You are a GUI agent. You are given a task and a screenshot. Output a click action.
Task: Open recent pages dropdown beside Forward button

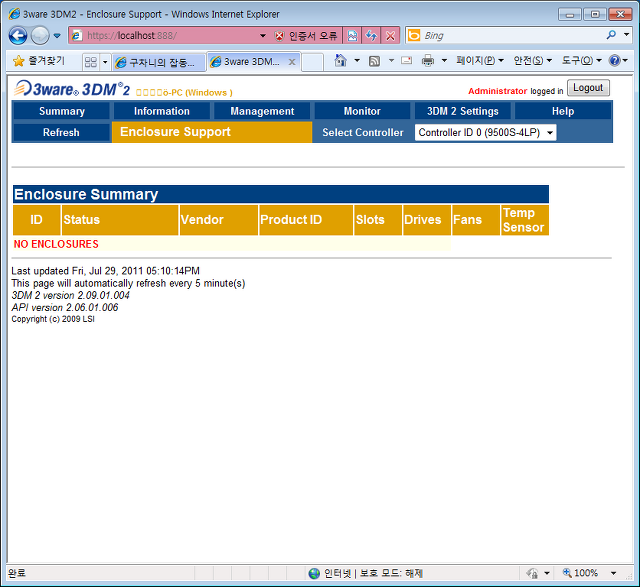57,36
